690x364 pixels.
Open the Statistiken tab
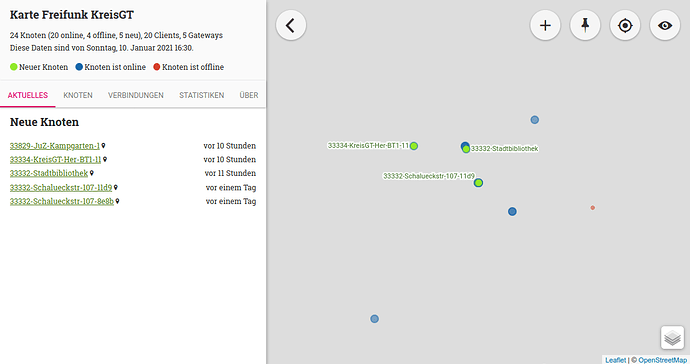click(x=202, y=95)
